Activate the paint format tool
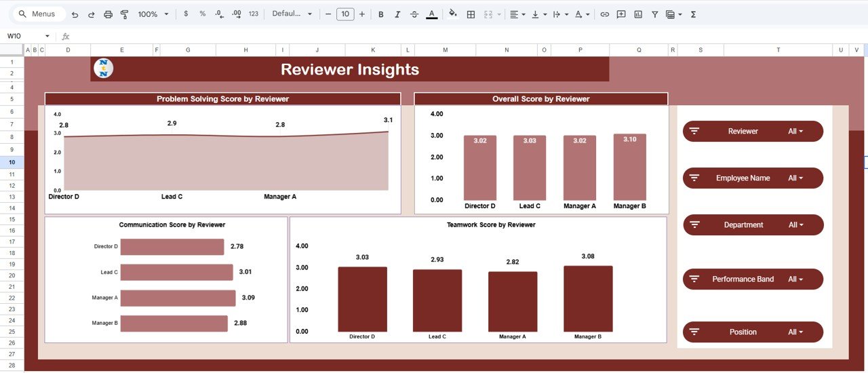This screenshot has width=868, height=373. pyautogui.click(x=124, y=14)
